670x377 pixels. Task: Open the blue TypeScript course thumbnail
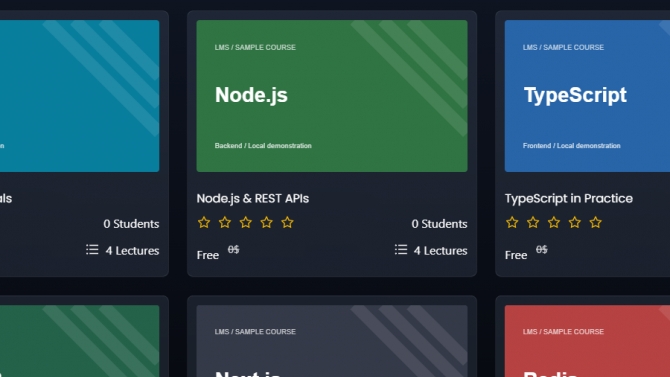(x=587, y=96)
